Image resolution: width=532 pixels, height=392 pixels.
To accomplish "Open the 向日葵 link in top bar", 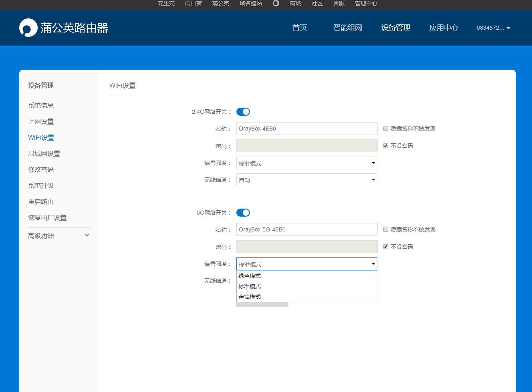I will (x=193, y=3).
